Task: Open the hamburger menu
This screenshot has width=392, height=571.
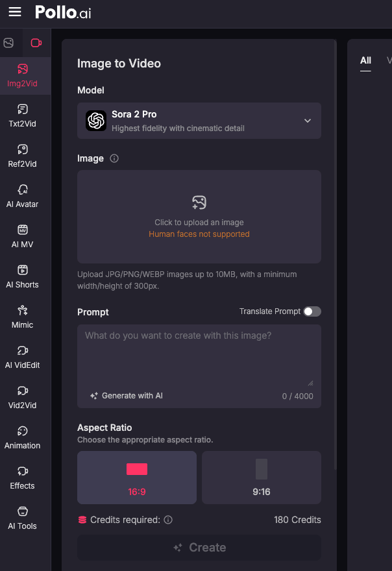Action: pyautogui.click(x=15, y=12)
